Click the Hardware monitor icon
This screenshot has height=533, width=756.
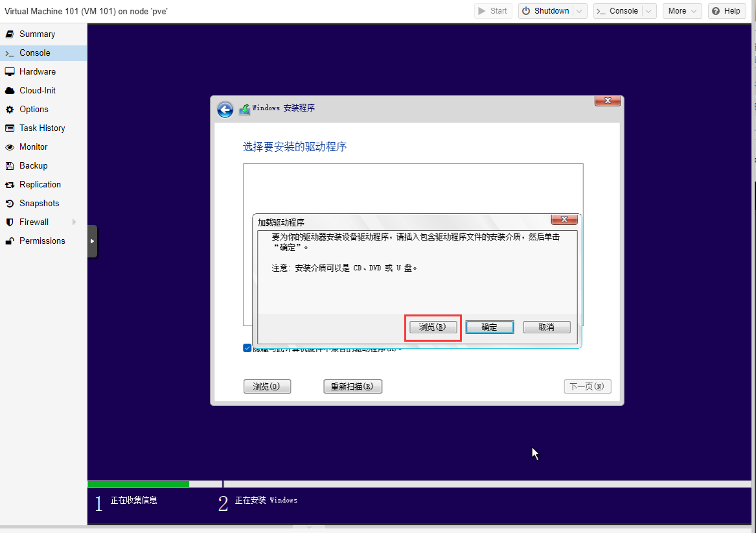click(x=10, y=72)
